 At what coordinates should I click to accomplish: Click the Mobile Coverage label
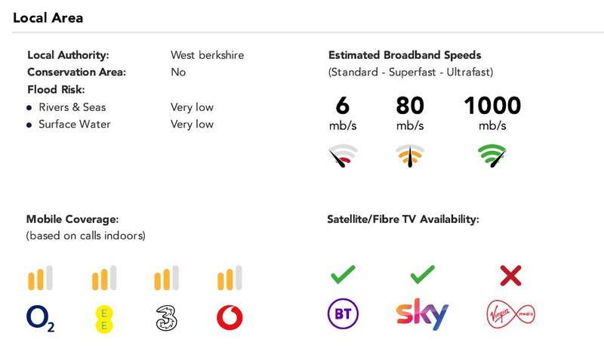pos(72,219)
